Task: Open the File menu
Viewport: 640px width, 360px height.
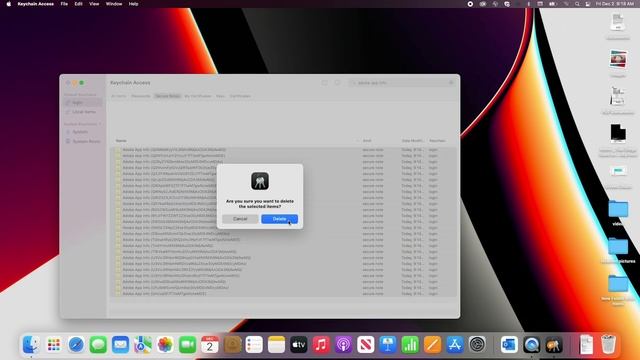Action: pos(64,4)
